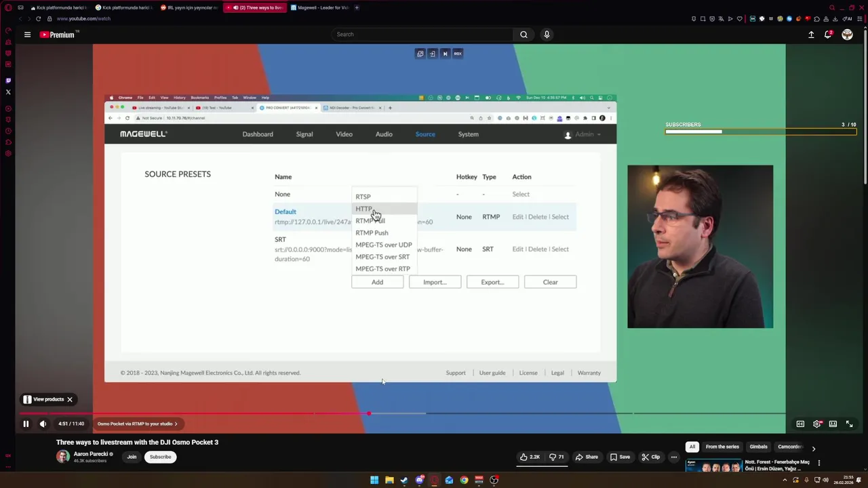Choose HTTP in source type list

click(x=384, y=209)
